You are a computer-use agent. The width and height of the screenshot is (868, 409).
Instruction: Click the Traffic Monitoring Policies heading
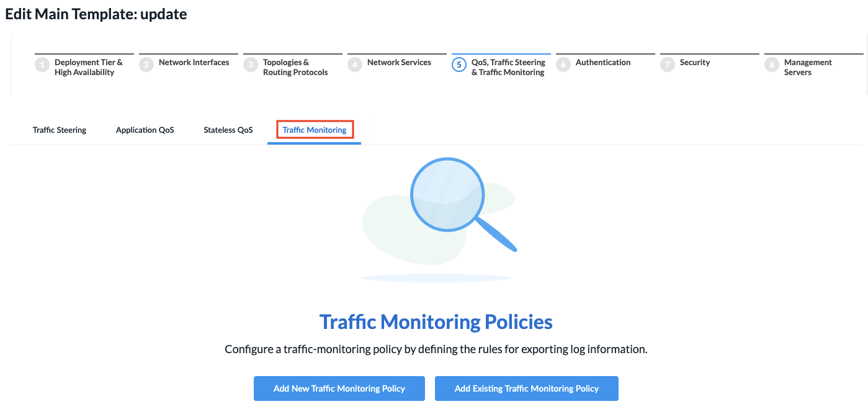pyautogui.click(x=436, y=322)
